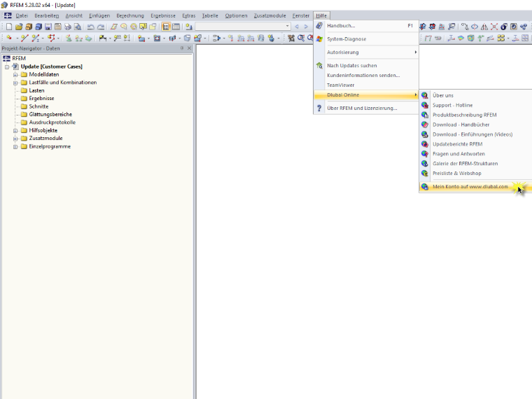Choose System-Diagnose from Hilfe menu
This screenshot has height=399, width=532.
pos(366,38)
